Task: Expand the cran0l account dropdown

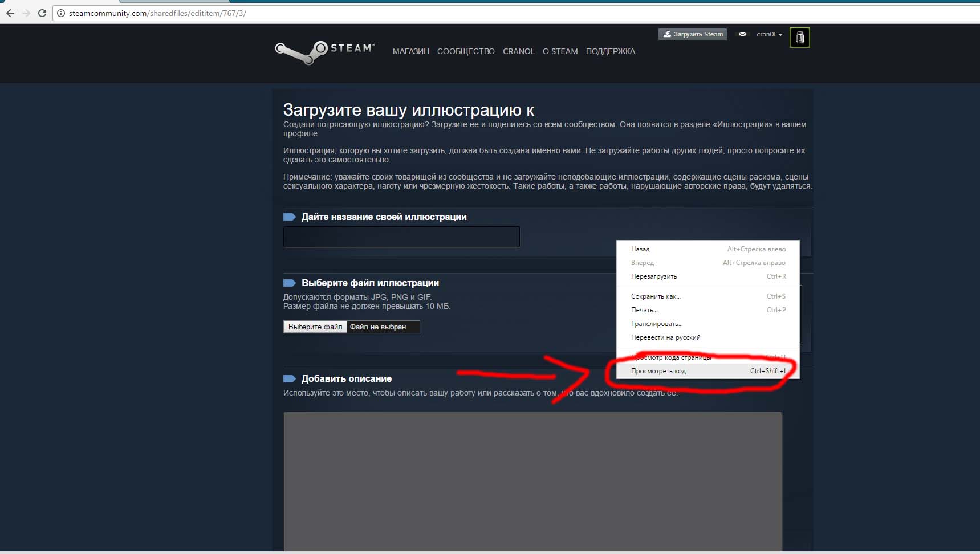Action: pyautogui.click(x=769, y=34)
